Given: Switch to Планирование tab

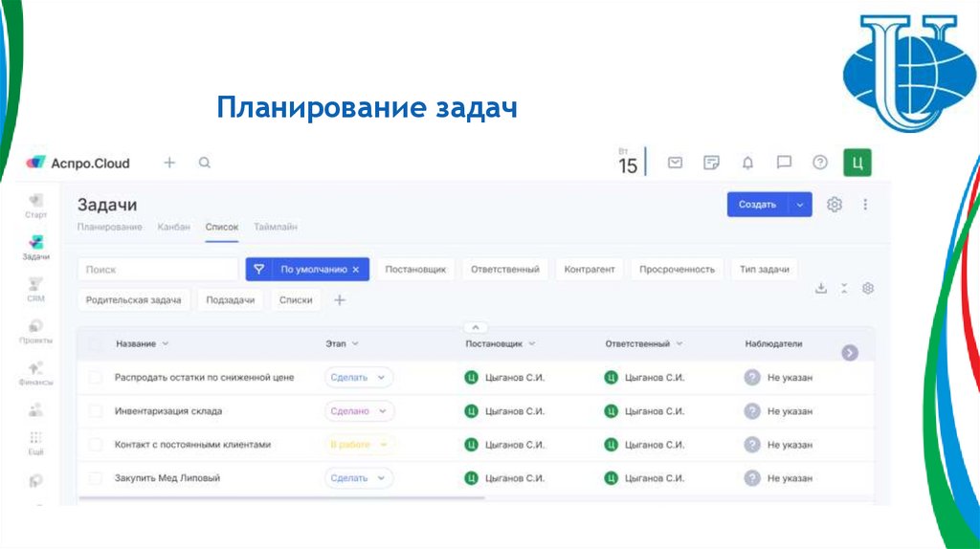Looking at the screenshot, I should (x=109, y=227).
